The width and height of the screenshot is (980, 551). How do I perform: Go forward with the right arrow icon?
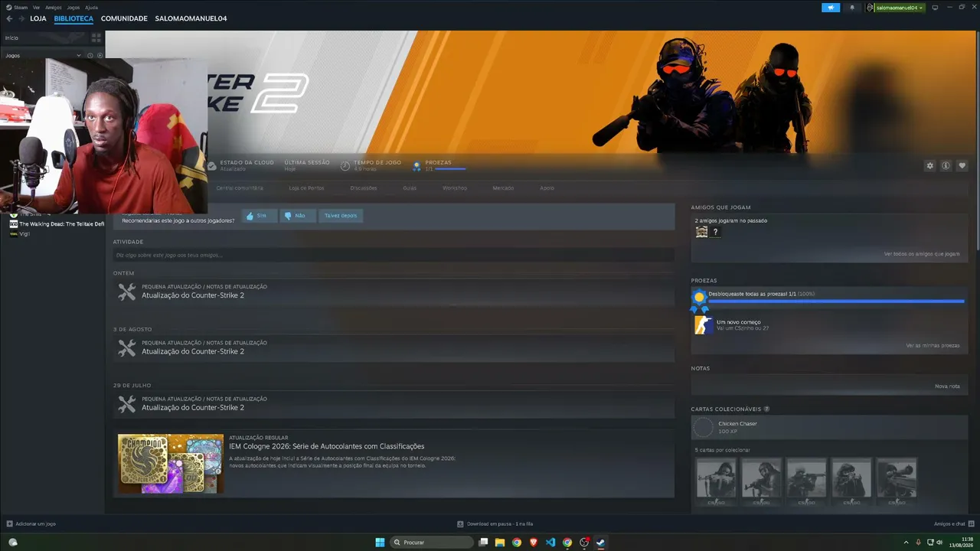coord(21,18)
